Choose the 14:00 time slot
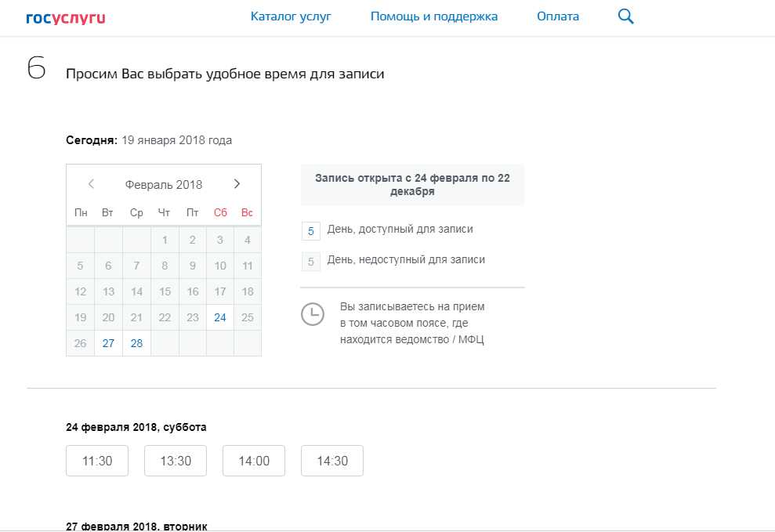 254,461
